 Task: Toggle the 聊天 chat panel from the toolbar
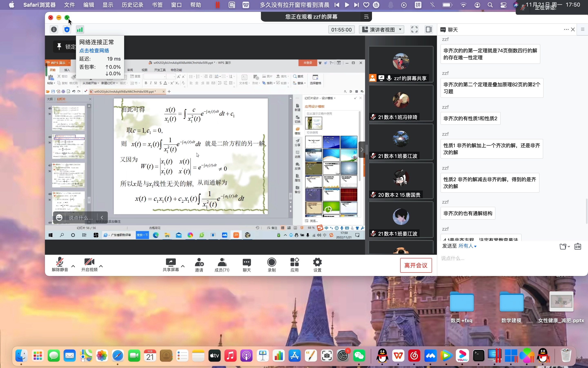247,265
